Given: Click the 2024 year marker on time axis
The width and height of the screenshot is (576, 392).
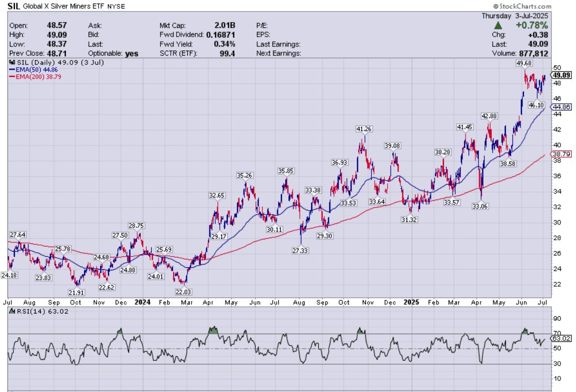Looking at the screenshot, I should click(x=142, y=302).
